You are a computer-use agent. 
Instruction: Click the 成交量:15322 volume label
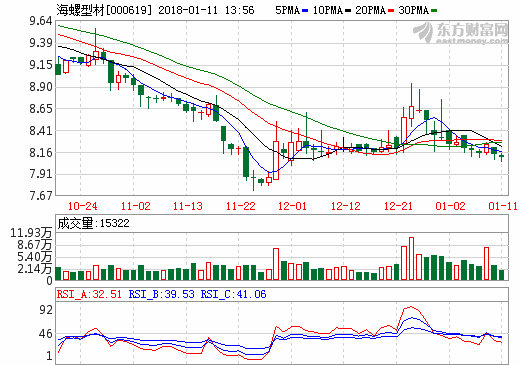click(x=93, y=223)
